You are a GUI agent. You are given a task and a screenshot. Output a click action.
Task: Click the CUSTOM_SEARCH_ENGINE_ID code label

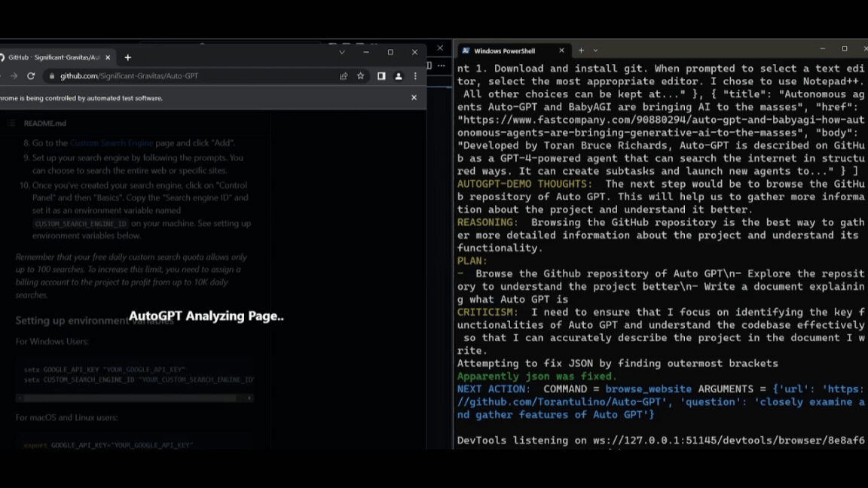click(x=81, y=224)
